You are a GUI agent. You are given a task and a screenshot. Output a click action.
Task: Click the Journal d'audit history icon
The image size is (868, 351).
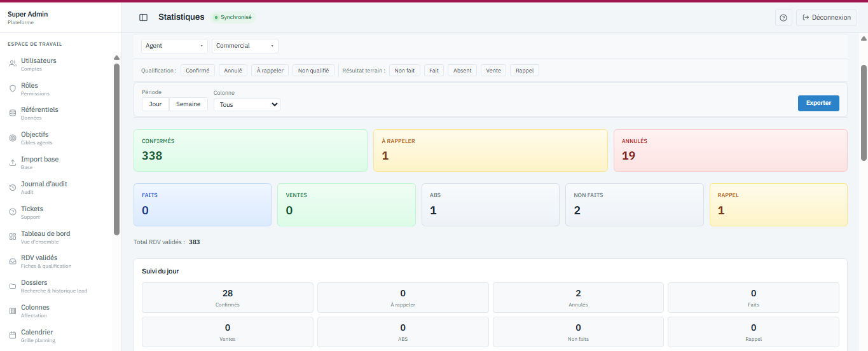[13, 188]
